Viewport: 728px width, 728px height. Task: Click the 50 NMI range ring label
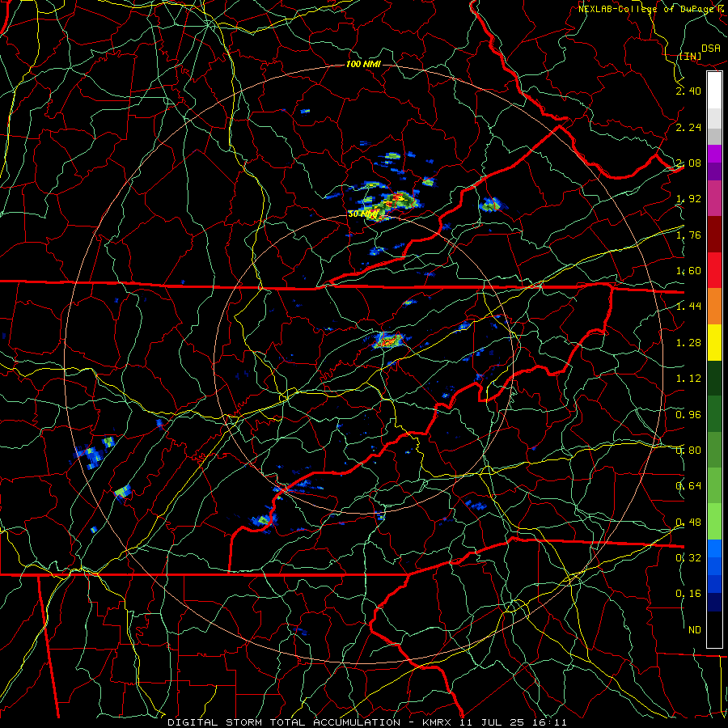pos(363,214)
